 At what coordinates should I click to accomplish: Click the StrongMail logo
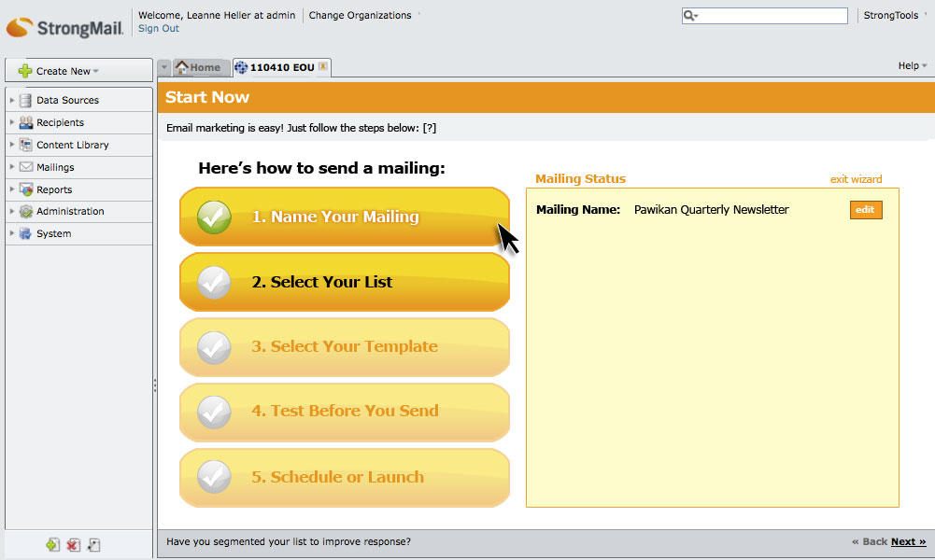pyautogui.click(x=64, y=27)
